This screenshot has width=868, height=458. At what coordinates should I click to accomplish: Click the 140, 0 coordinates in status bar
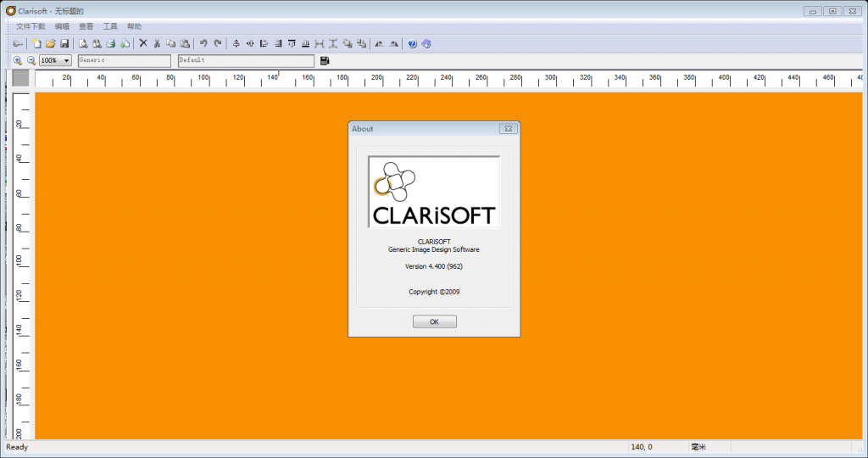click(x=642, y=447)
